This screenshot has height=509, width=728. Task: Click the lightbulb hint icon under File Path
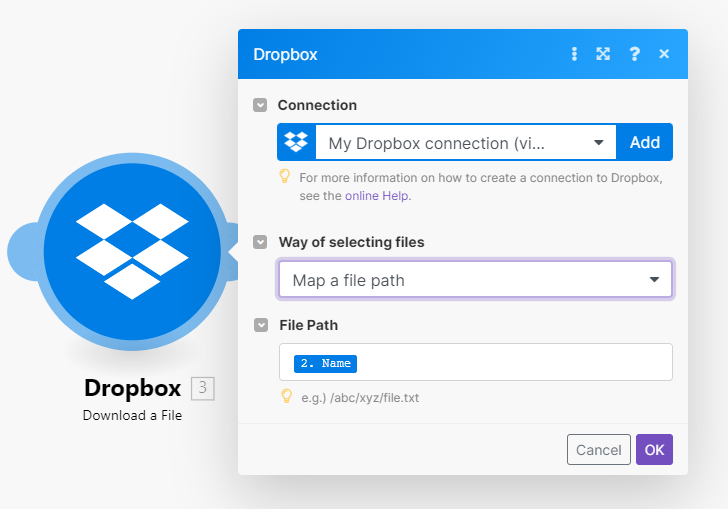(x=287, y=396)
